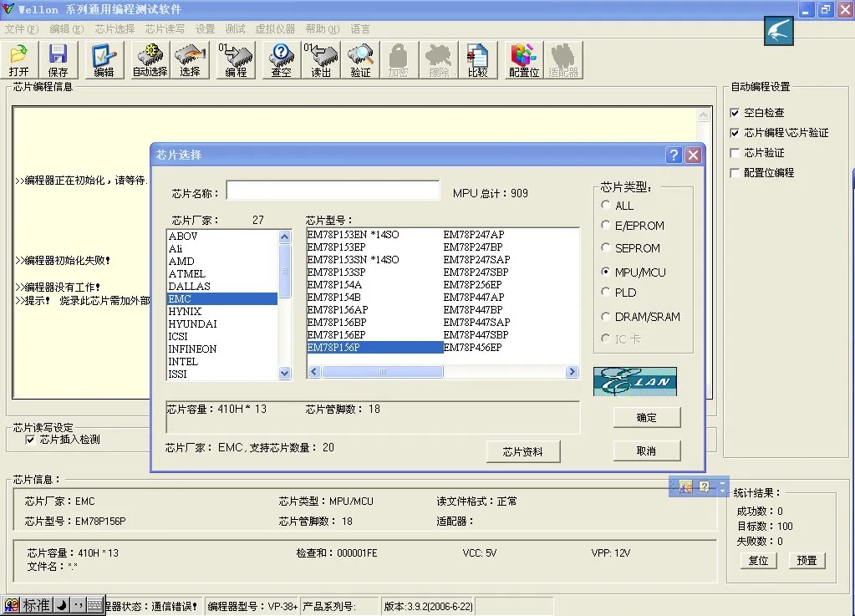Click the chip model horizontal scrollbar thumb

click(382, 372)
